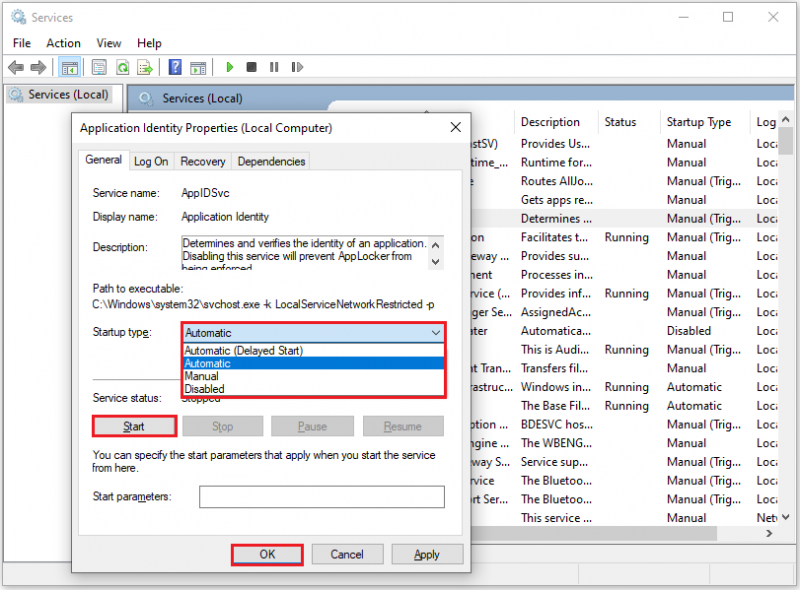Click the Refresh toolbar icon

coord(122,67)
